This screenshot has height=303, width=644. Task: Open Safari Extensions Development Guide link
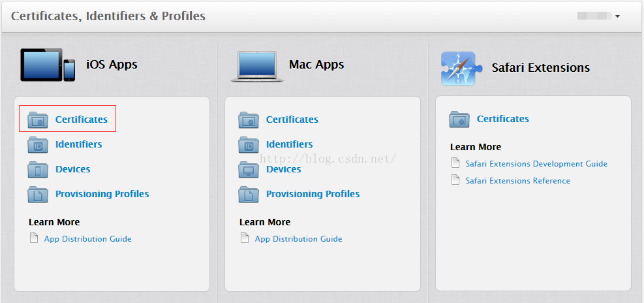pos(536,164)
